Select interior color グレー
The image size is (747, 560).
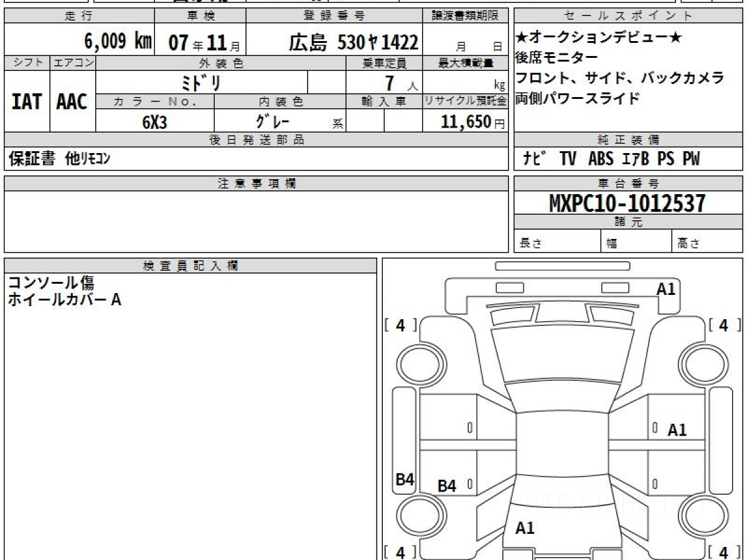click(273, 121)
